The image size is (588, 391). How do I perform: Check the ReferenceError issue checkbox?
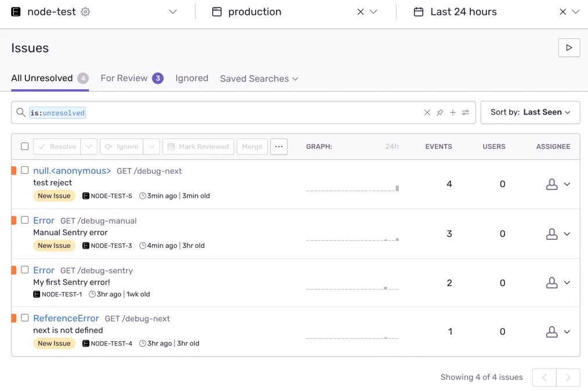tap(25, 318)
